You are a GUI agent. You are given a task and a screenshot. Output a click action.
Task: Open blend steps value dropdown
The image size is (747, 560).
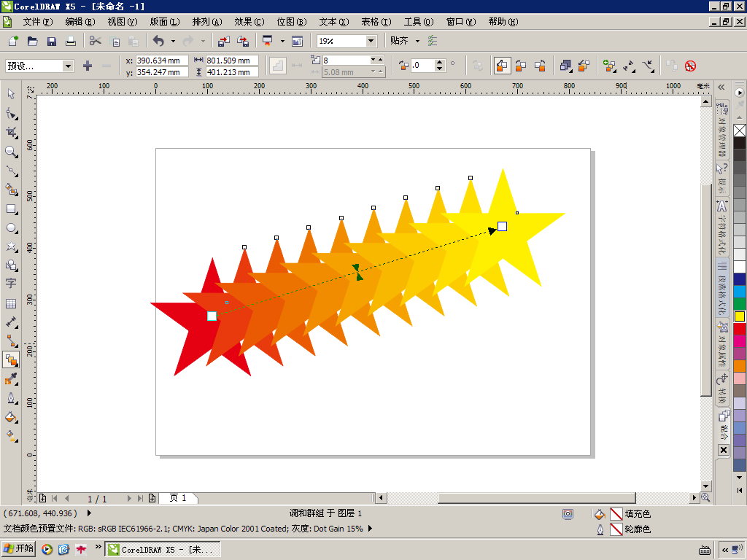pos(373,60)
